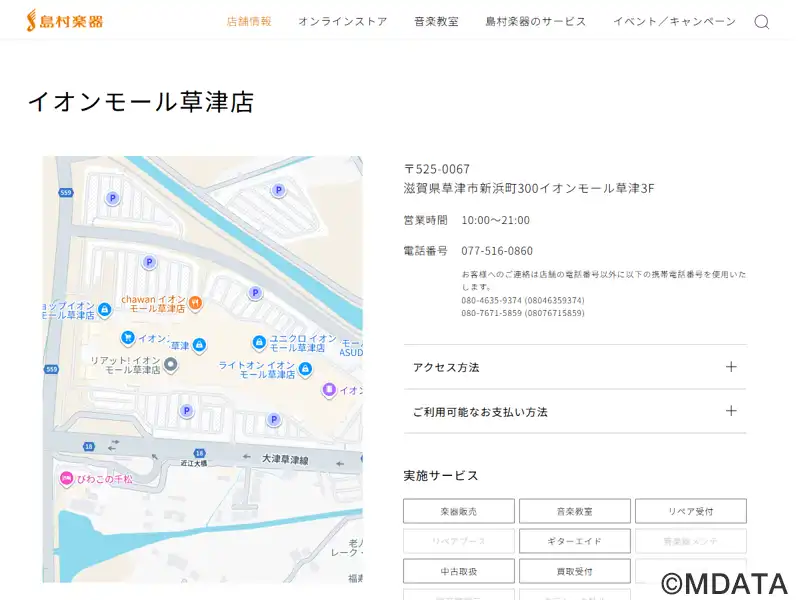Image resolution: width=800 pixels, height=600 pixels.
Task: Open 島村楽器のサービス navigation item
Action: [536, 22]
